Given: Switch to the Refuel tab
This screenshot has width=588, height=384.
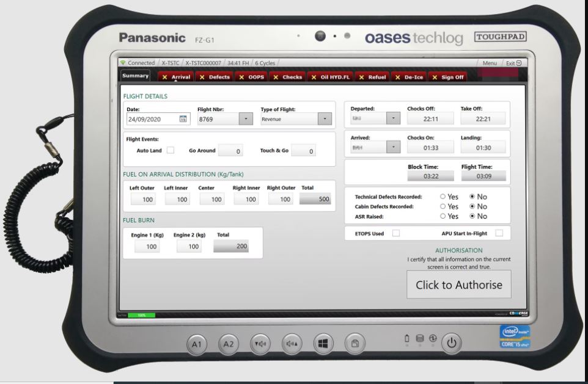Looking at the screenshot, I should [372, 77].
